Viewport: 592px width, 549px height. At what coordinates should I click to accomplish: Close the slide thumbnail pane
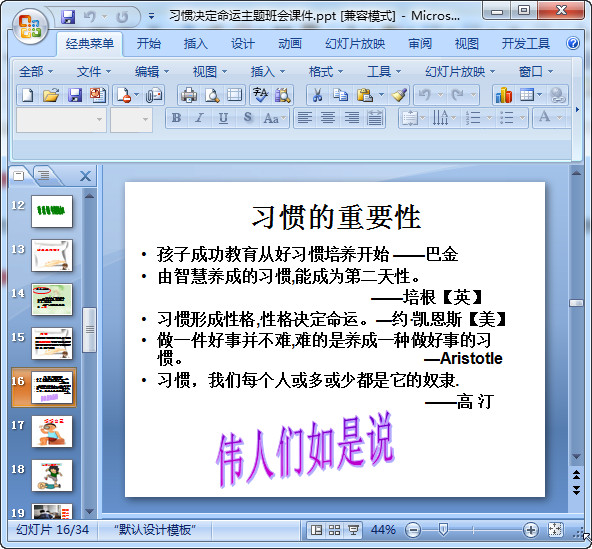click(85, 176)
